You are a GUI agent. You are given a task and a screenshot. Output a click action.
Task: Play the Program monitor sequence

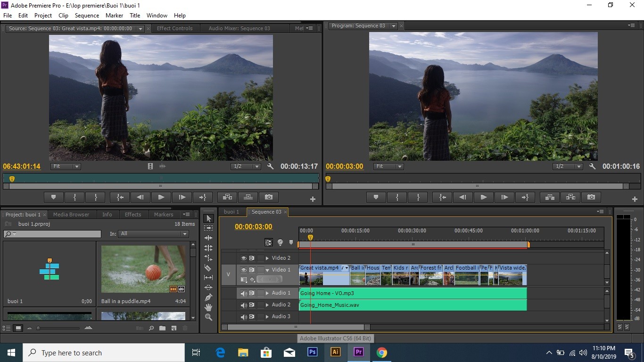[x=484, y=197]
